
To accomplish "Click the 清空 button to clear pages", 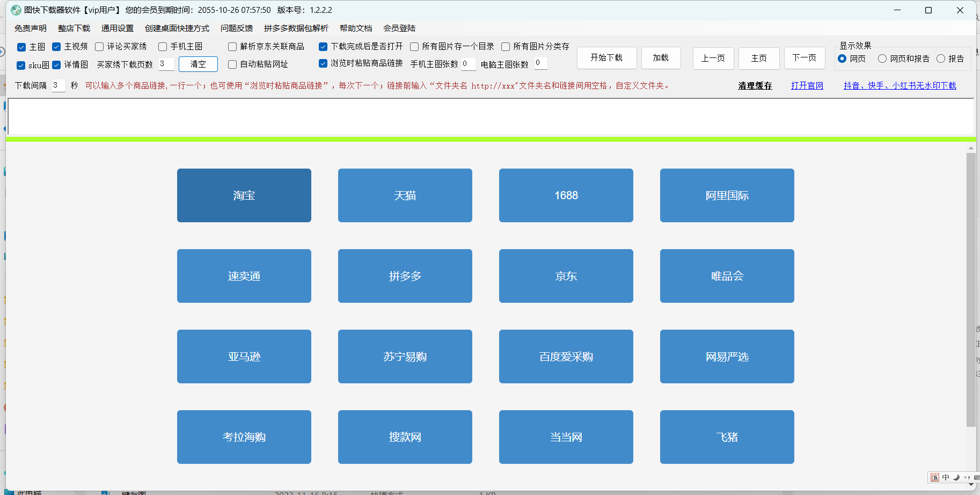I will pos(198,64).
